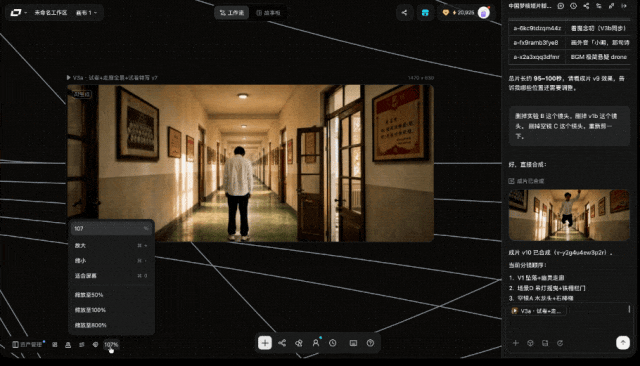
Task: Click the BGM drone table cell
Action: pos(598,57)
